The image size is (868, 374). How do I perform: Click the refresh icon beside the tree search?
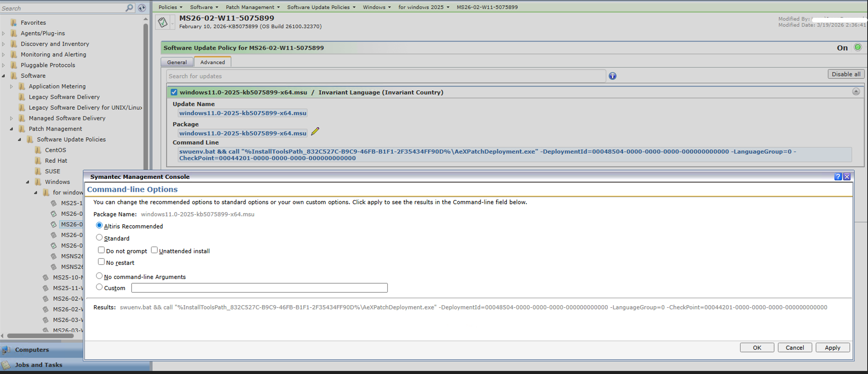(x=142, y=8)
